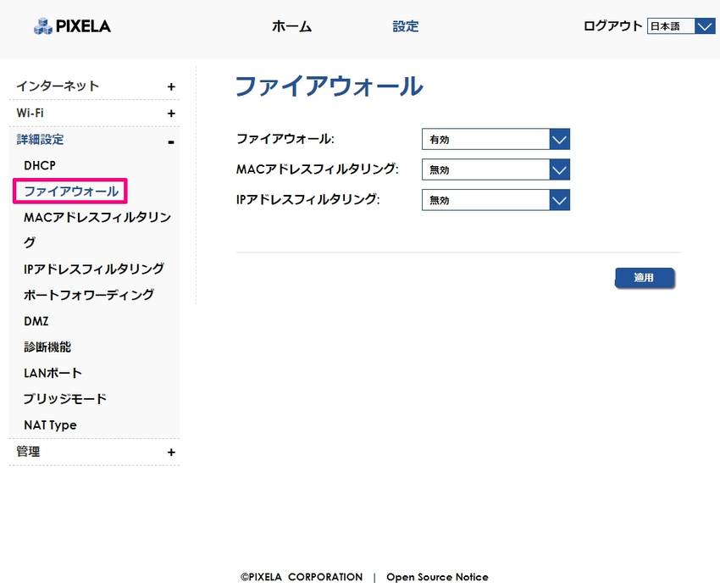Open the DHCP settings page
720x588 pixels.
pos(40,165)
